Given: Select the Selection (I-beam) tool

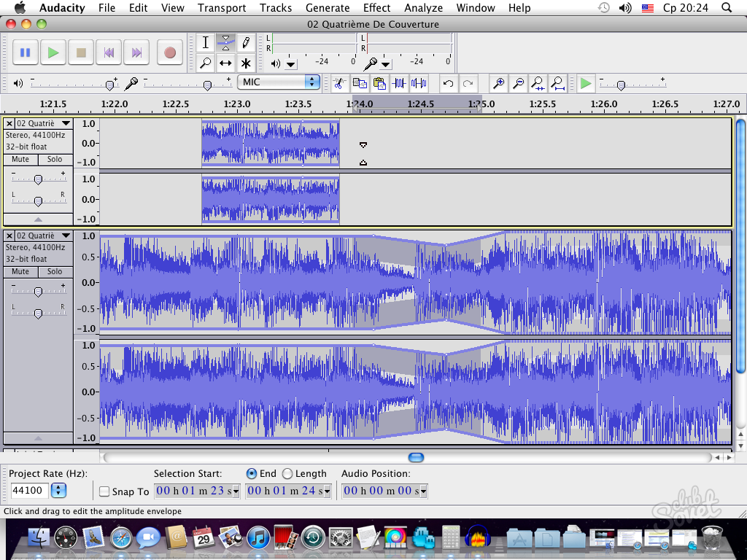Looking at the screenshot, I should (205, 42).
